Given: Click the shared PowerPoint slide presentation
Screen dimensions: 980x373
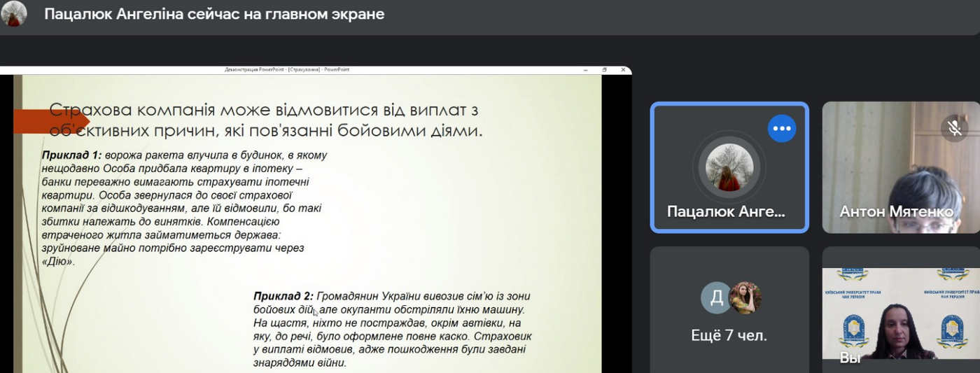Looking at the screenshot, I should click(x=307, y=223).
